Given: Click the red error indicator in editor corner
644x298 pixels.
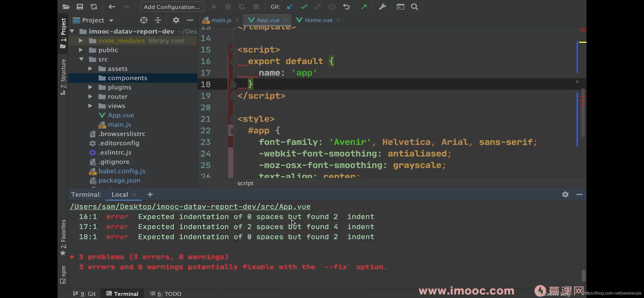Looking at the screenshot, I should tap(582, 30).
